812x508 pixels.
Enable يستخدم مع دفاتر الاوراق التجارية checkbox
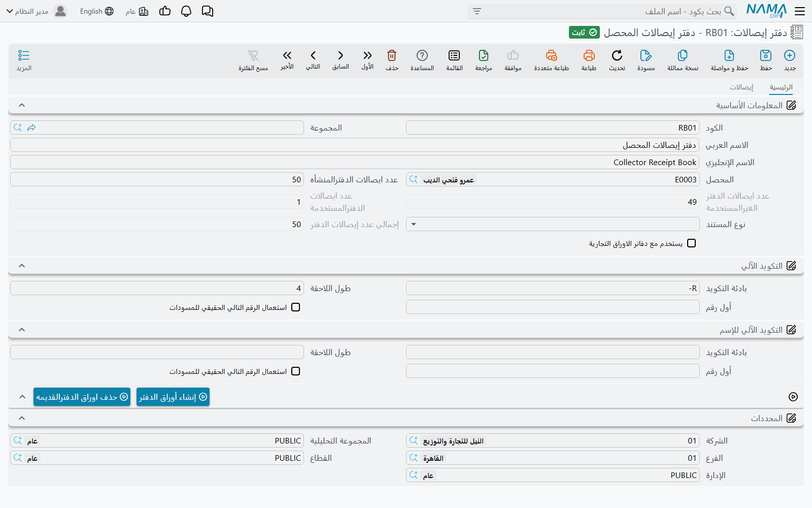(x=691, y=243)
